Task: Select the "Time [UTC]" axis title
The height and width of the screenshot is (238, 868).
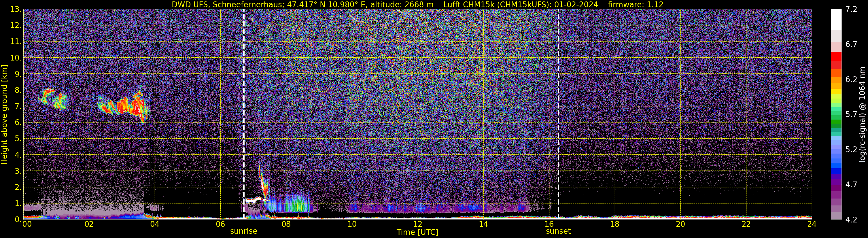Action: coord(417,232)
